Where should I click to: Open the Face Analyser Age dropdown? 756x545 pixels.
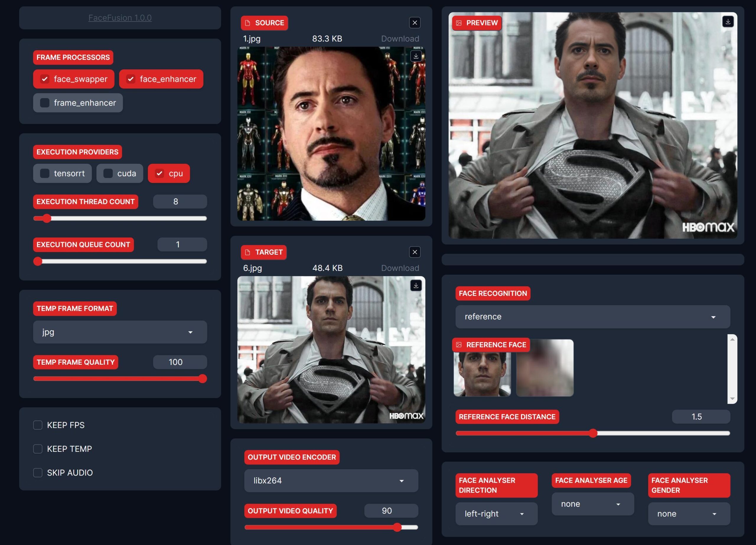click(x=593, y=504)
